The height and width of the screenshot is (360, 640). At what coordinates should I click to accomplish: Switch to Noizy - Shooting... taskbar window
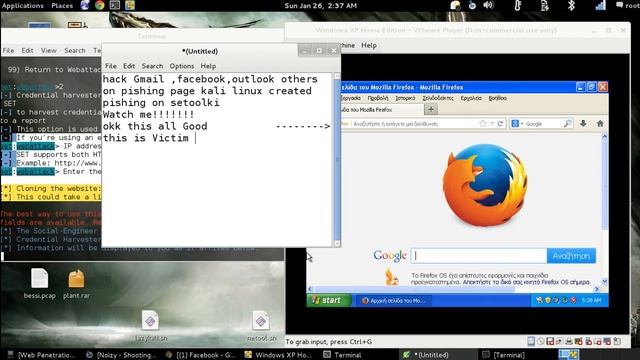(121, 355)
